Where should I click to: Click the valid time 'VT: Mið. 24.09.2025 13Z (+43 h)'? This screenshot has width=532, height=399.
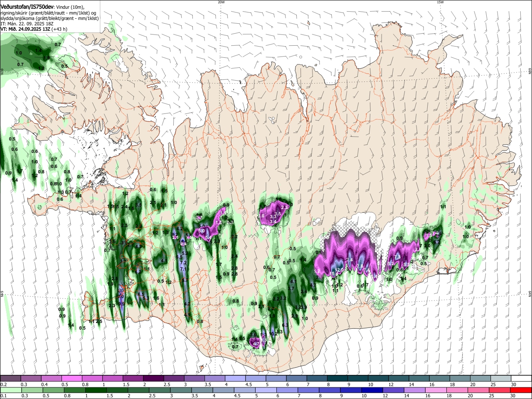pos(34,30)
